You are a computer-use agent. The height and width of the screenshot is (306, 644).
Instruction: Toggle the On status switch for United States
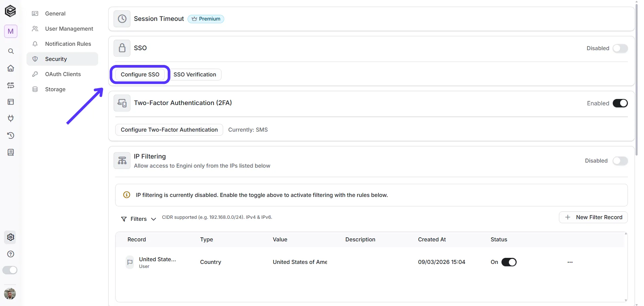pyautogui.click(x=509, y=262)
